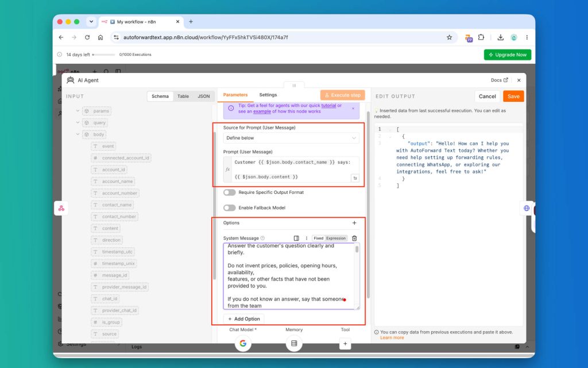588x368 pixels.
Task: Reload the browser page
Action: click(x=87, y=37)
